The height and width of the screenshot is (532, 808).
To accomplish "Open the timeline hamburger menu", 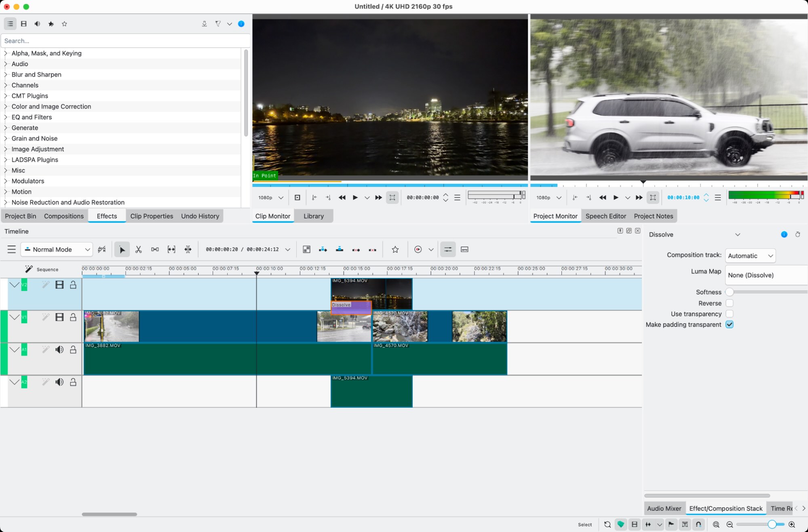I will click(11, 250).
